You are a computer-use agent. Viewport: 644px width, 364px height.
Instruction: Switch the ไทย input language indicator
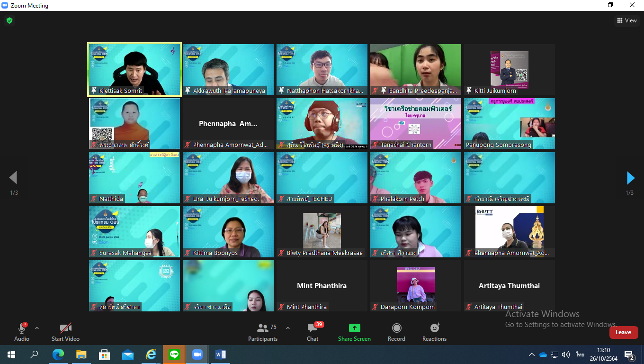click(580, 355)
